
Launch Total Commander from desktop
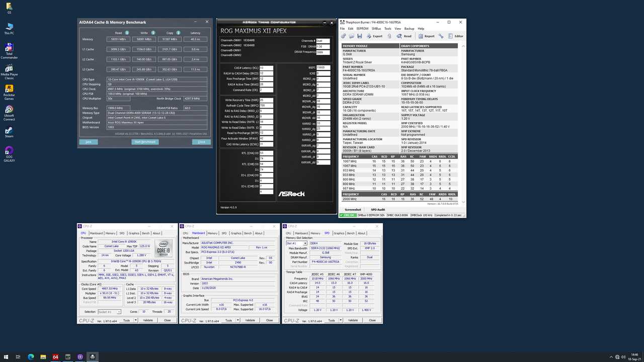[x=9, y=51]
